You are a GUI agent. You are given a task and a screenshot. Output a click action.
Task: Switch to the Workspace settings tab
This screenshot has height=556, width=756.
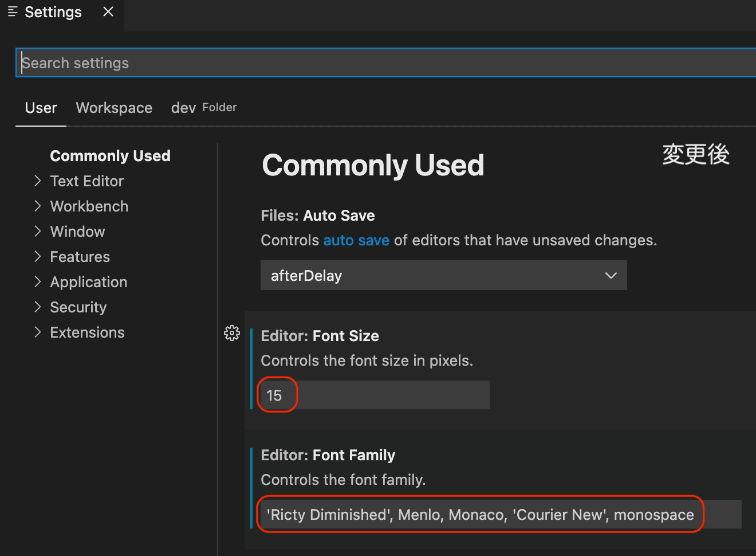pos(114,108)
